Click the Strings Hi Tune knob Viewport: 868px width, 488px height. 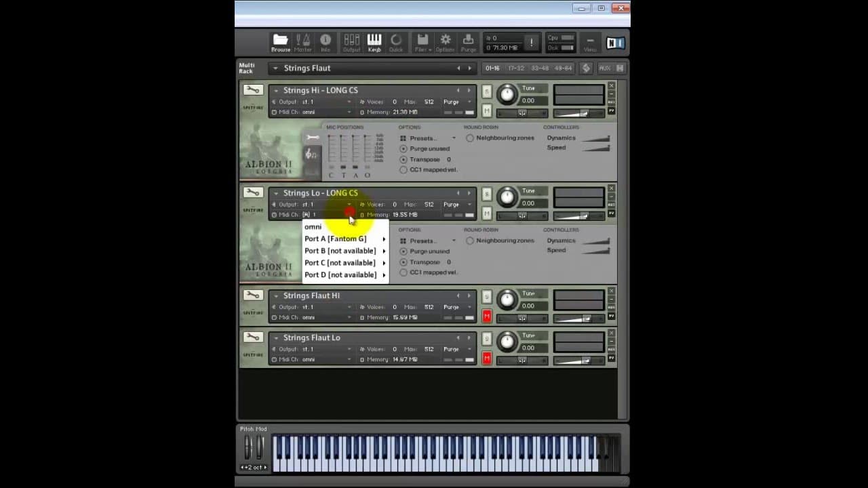507,94
